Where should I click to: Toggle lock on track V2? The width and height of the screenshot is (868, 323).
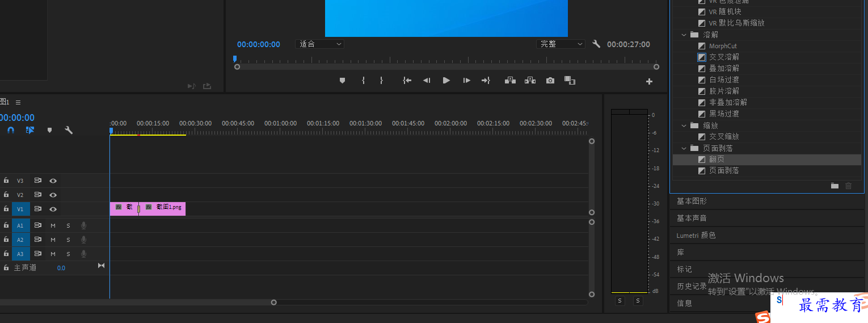[6, 195]
